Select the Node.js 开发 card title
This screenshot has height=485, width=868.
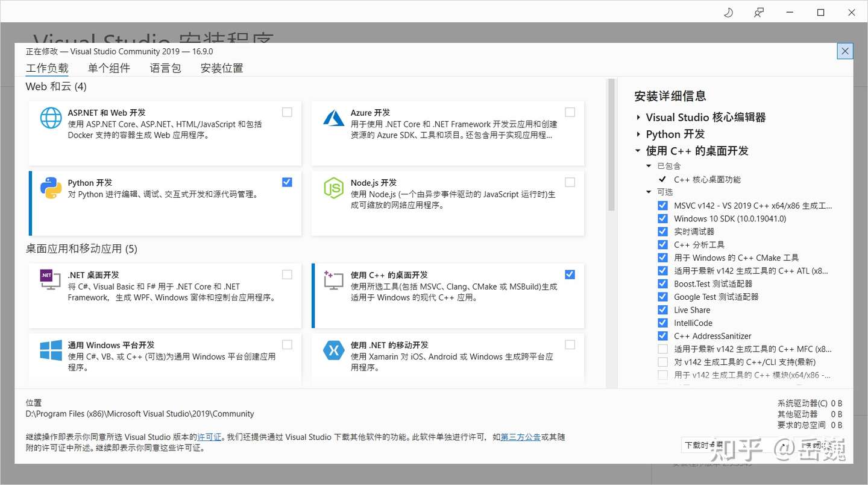(374, 183)
